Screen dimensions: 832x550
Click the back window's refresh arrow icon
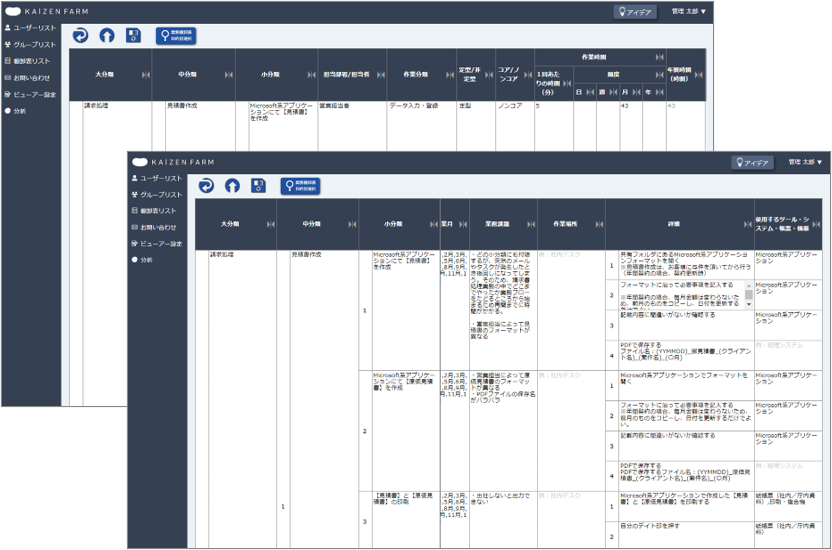(80, 36)
